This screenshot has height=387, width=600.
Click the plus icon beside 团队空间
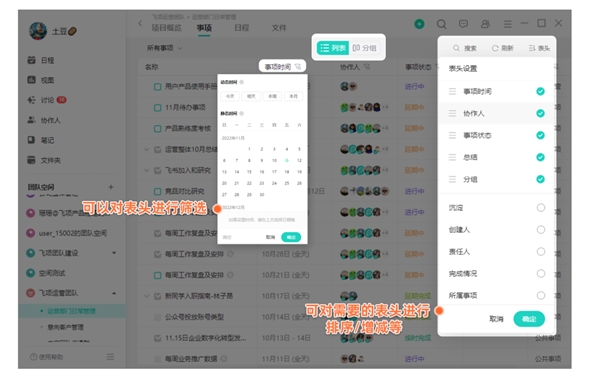[x=111, y=187]
